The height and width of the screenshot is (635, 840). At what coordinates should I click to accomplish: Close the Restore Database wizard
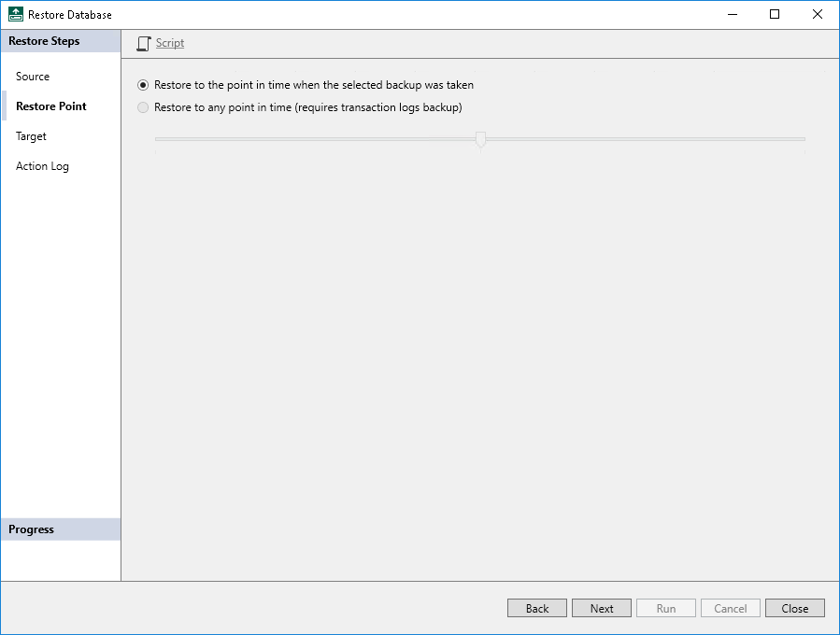point(794,607)
